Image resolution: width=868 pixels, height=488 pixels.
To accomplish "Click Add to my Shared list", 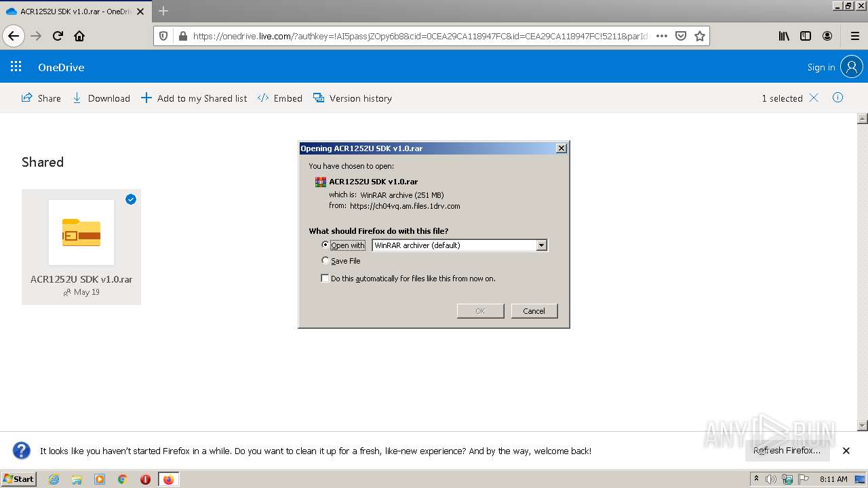I will pos(194,98).
